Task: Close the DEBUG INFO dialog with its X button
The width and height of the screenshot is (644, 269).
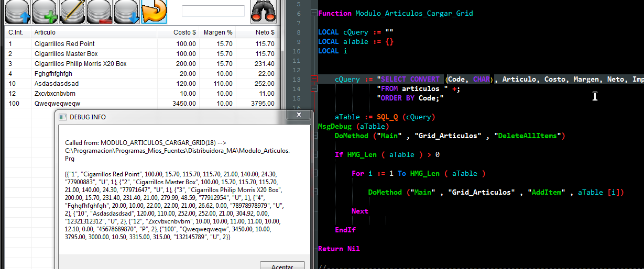Action: point(300,115)
